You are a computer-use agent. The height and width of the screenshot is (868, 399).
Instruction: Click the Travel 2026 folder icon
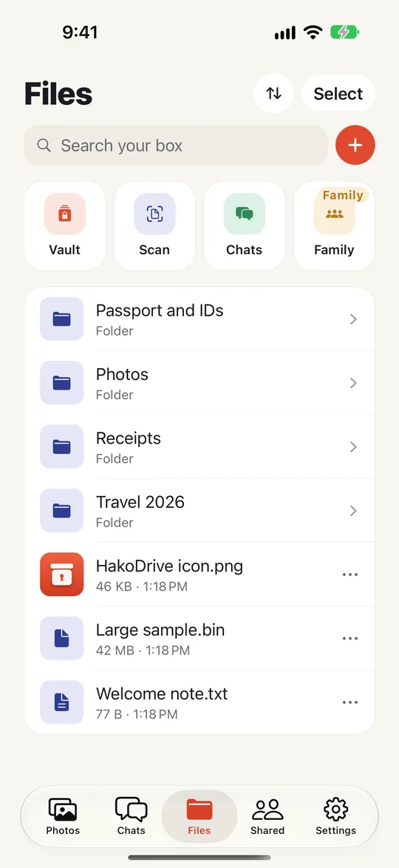62,510
